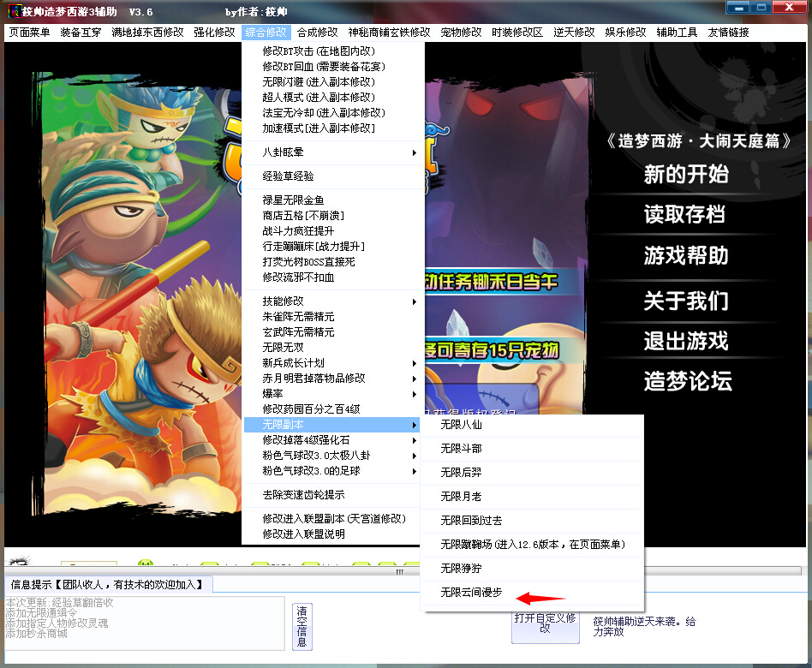Viewport: 812px width, 668px height.
Task: Select 法宝无冷却 menu entry
Action: pyautogui.click(x=331, y=113)
